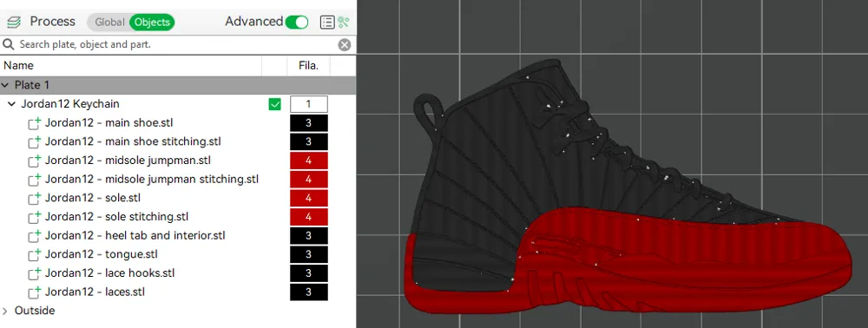The image size is (868, 328).
Task: Click part icon beside heel tab and interior.stl
Action: 35,236
